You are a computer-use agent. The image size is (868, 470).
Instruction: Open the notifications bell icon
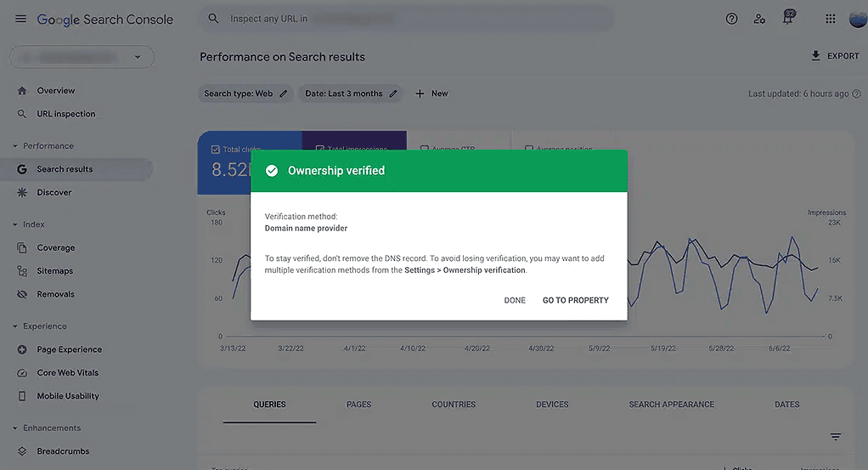point(787,17)
